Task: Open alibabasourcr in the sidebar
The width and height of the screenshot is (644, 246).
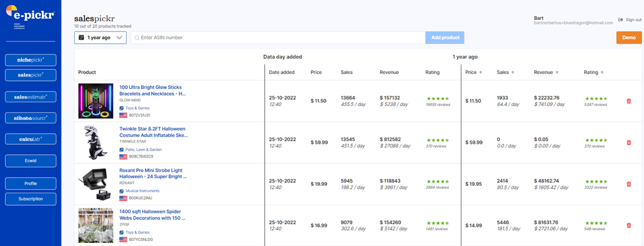Action: [30, 118]
